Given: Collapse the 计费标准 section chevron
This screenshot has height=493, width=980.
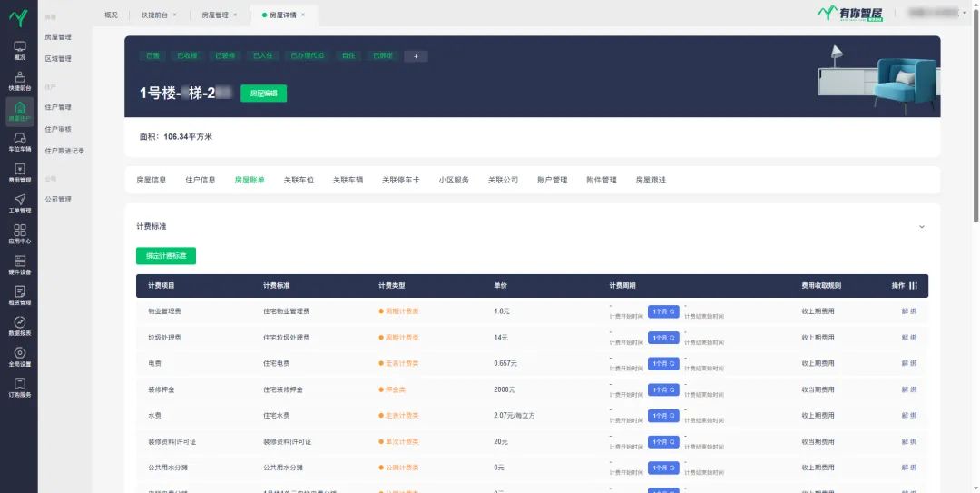Looking at the screenshot, I should pos(922,227).
